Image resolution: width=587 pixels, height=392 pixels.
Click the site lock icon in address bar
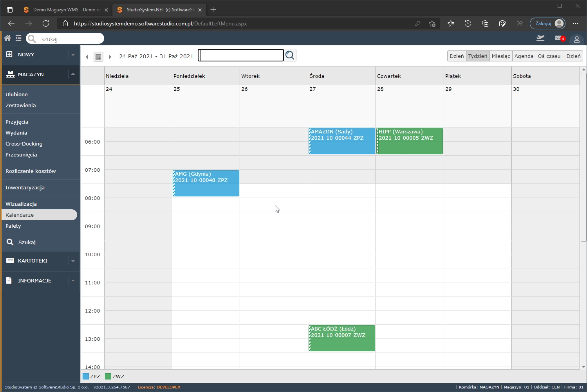coord(65,23)
